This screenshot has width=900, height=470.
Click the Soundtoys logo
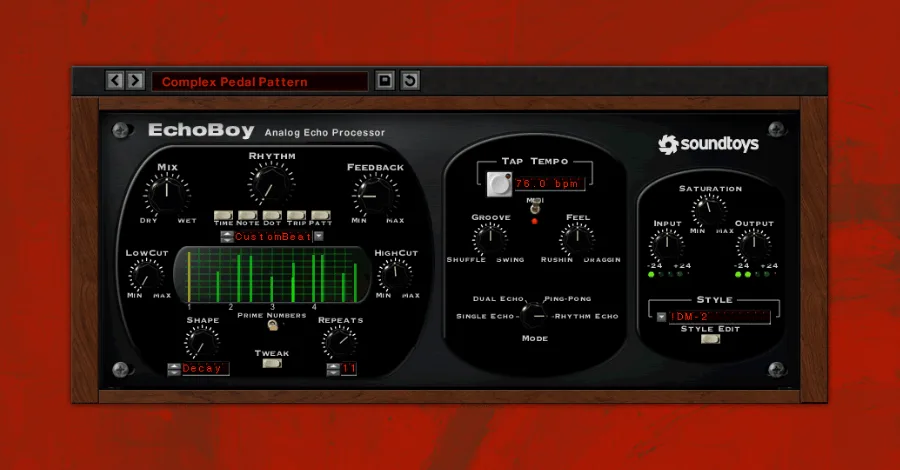(708, 144)
